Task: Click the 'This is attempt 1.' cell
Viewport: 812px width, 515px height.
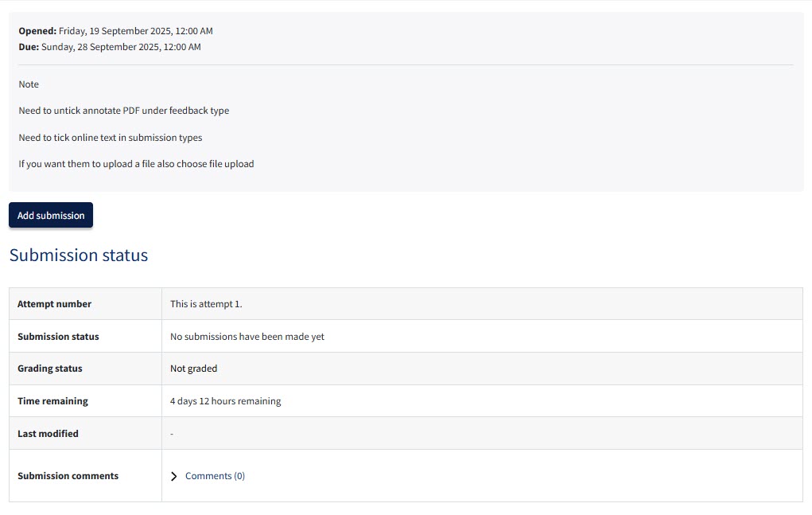Action: pos(206,304)
